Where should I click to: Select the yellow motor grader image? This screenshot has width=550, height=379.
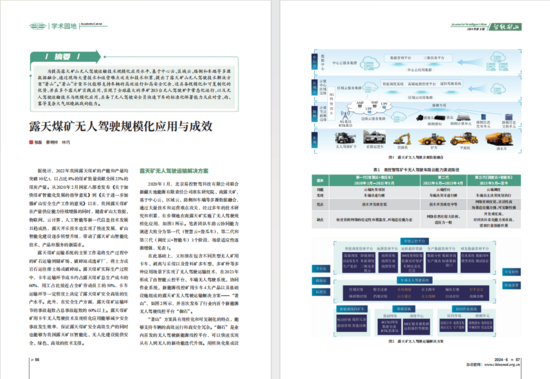[464, 139]
